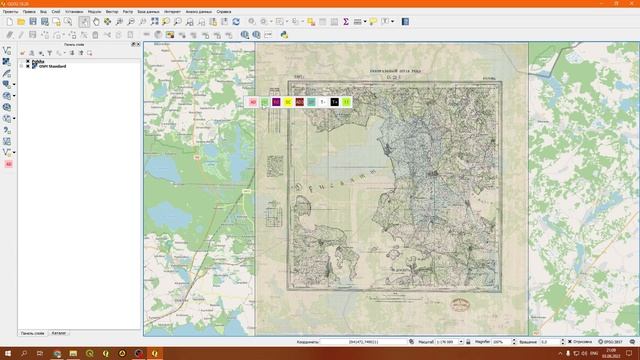This screenshot has width=640, height=360.
Task: Open the annotation tool dropdown arrow
Action: pyautogui.click(x=393, y=22)
